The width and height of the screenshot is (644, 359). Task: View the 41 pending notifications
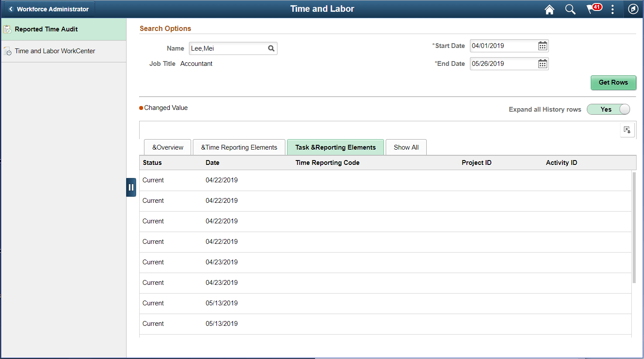click(593, 9)
